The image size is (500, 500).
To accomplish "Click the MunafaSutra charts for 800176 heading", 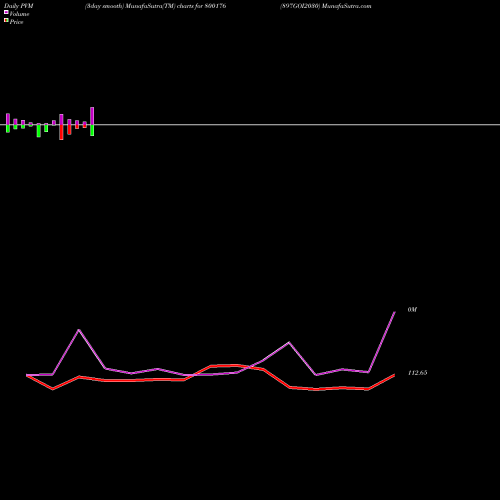I will [x=155, y=6].
